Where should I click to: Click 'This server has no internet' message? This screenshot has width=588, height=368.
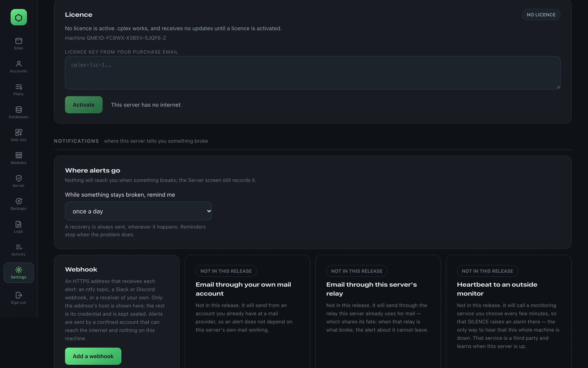146,105
